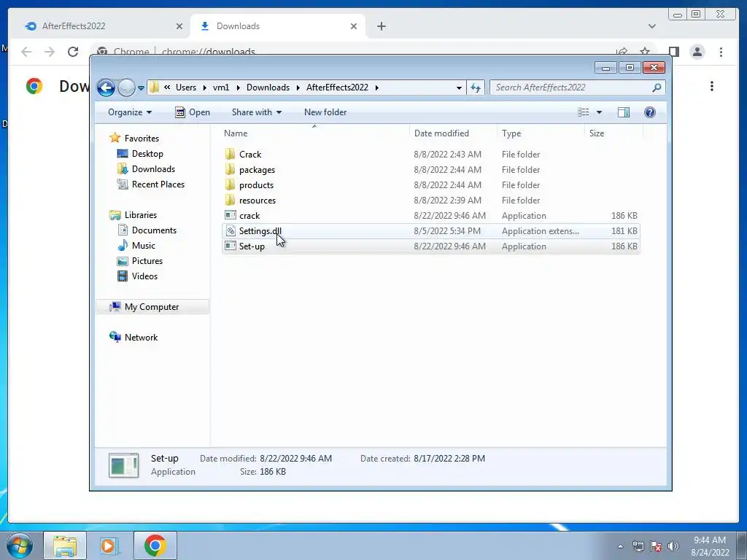The height and width of the screenshot is (560, 747).
Task: Sort by Date modified column
Action: click(x=452, y=133)
